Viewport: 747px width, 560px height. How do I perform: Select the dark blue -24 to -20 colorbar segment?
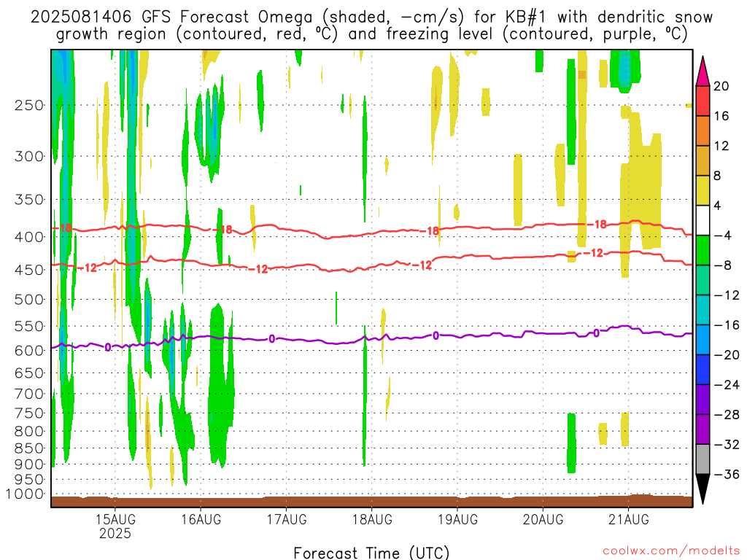[703, 370]
